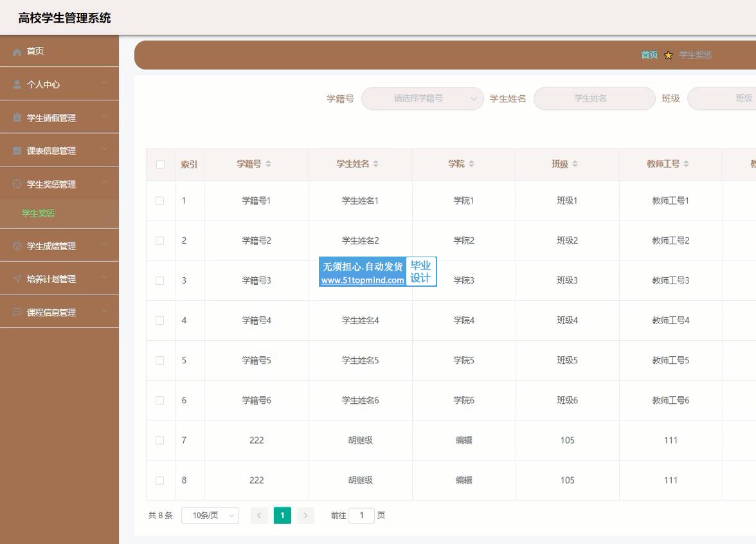Screen dimensions: 756x544
Task: Go to the previous page arrow
Action: pyautogui.click(x=260, y=516)
